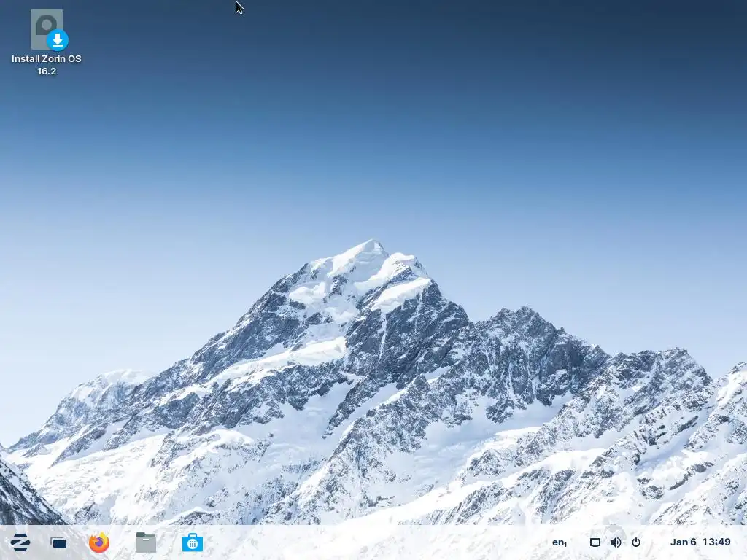Show the activities overview windows button
Viewport: 747px width, 560px height.
[58, 542]
